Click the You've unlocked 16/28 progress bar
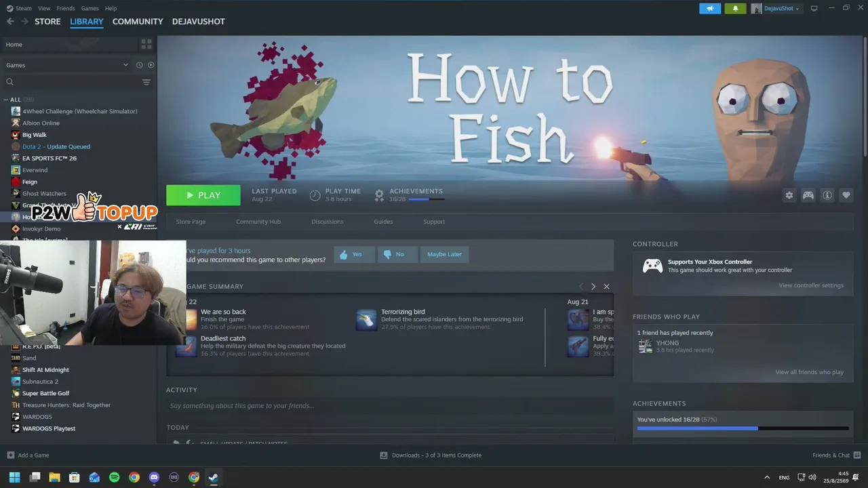Screen dimensions: 868x488 pyautogui.click(x=743, y=428)
